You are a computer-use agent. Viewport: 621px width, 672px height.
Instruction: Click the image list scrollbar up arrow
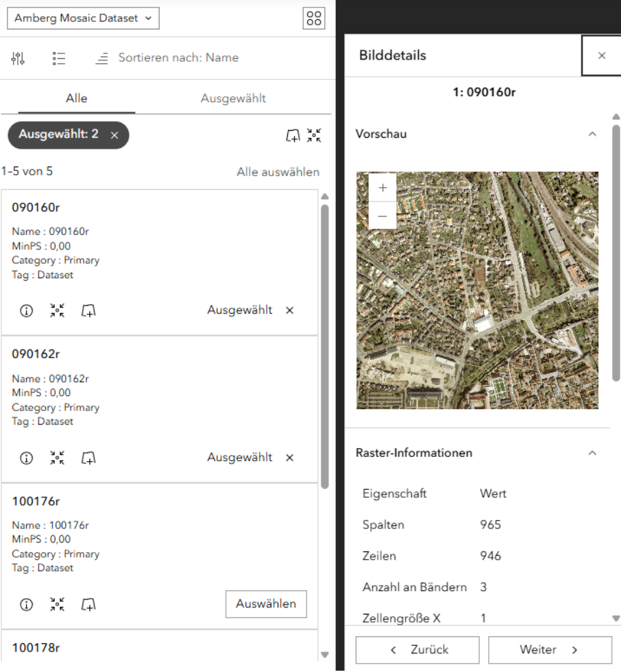325,197
